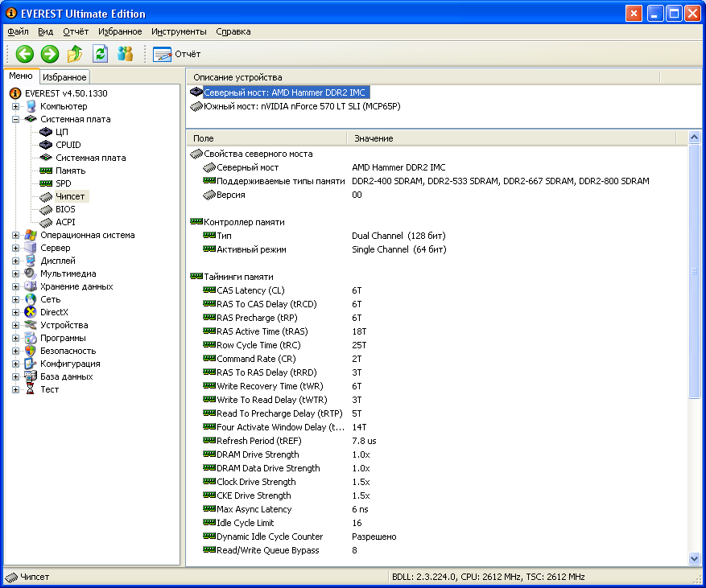Image resolution: width=706 pixels, height=588 pixels.
Task: Open the Справка menu
Action: [233, 31]
